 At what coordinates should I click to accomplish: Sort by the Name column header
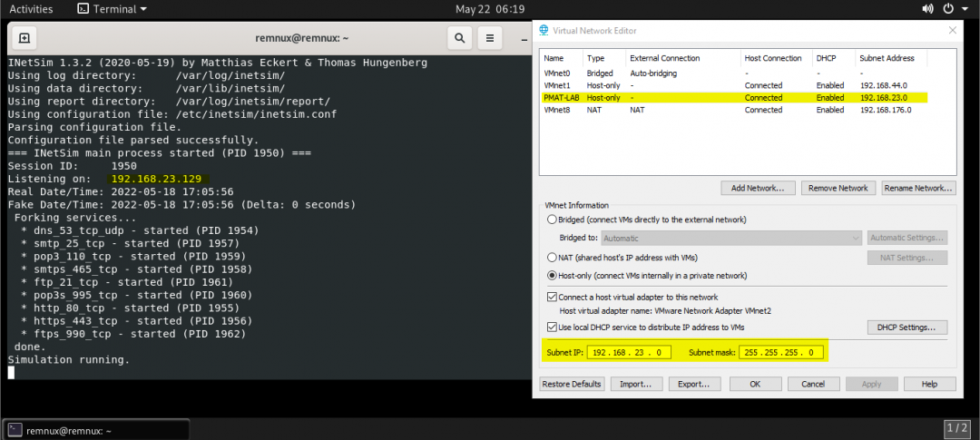562,58
